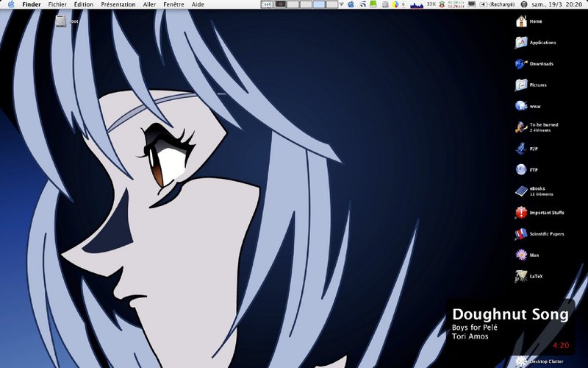Click the blue highlighted desktop pager square

(x=319, y=4)
